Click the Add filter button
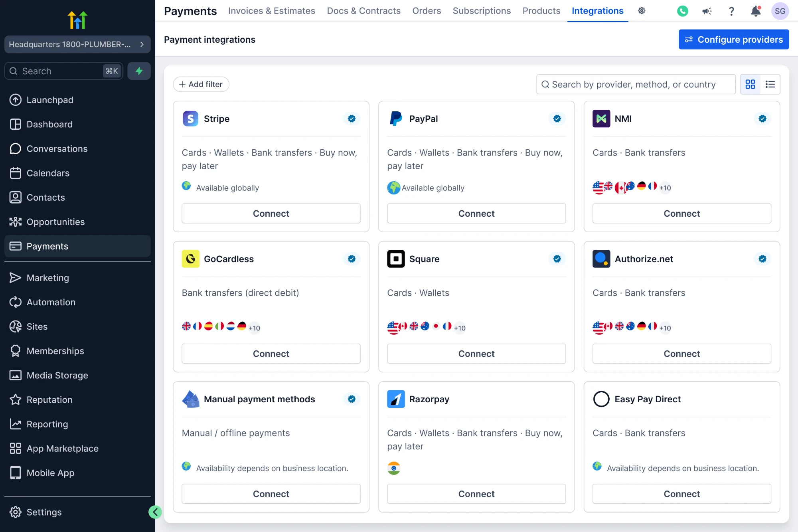 click(201, 84)
